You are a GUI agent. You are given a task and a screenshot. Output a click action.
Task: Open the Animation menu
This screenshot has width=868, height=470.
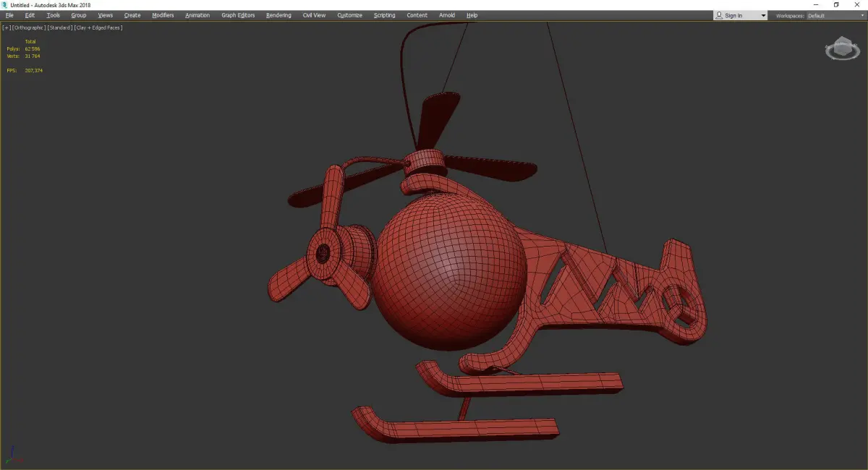(197, 15)
